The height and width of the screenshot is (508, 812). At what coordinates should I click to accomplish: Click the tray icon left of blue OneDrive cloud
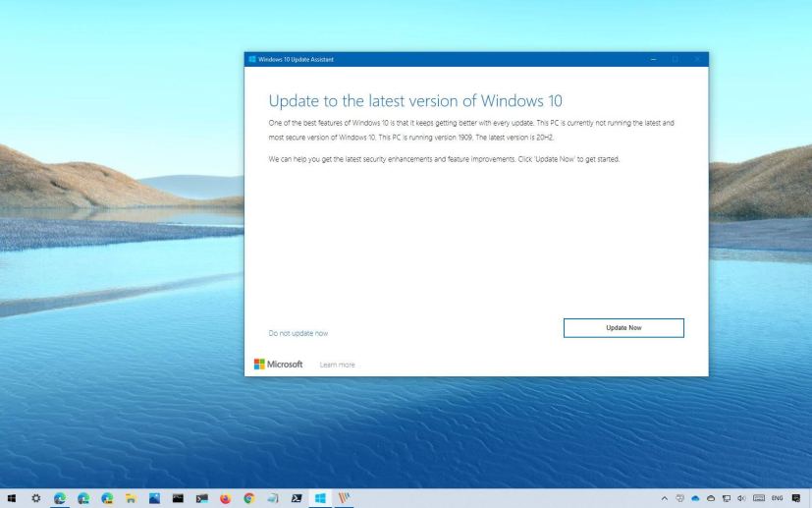(680, 498)
